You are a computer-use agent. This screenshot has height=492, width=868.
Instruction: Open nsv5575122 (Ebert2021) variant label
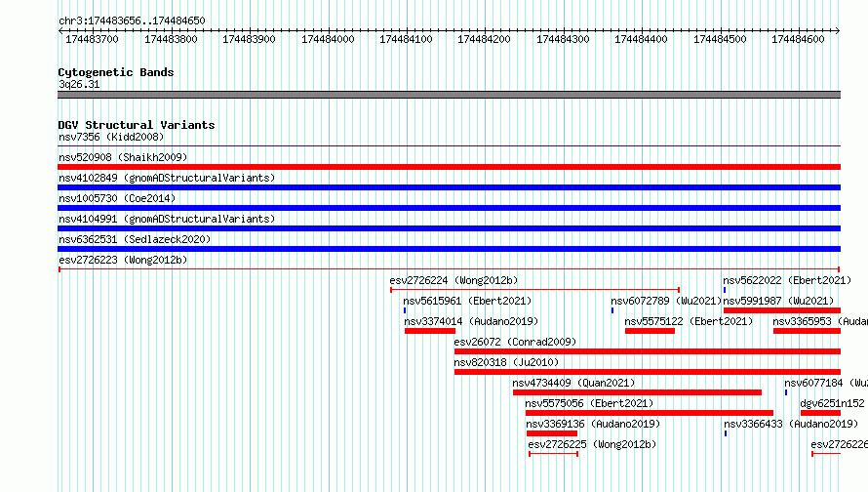click(x=689, y=321)
